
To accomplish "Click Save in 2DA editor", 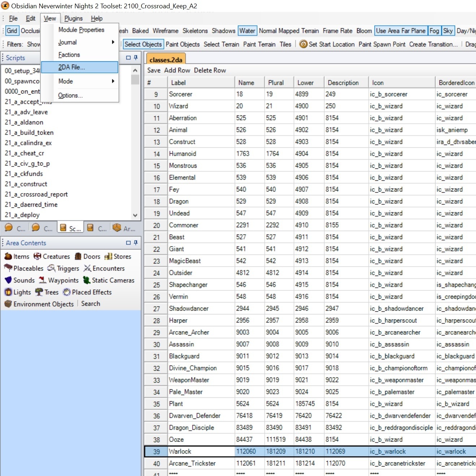I will [154, 70].
